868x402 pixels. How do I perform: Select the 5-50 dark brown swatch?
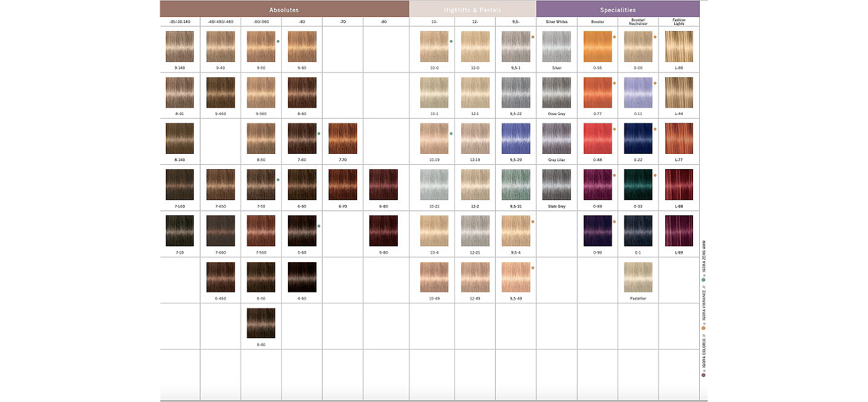point(261,323)
